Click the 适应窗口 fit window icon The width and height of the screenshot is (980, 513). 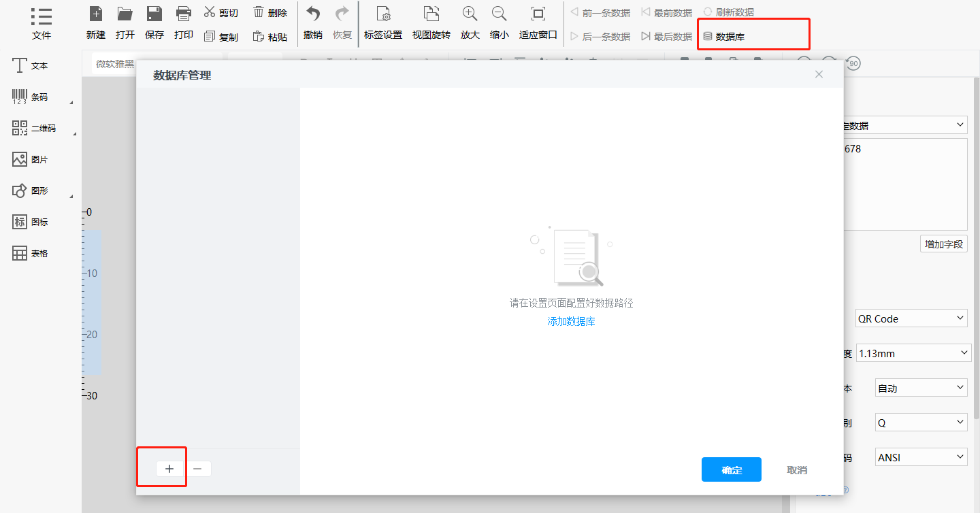tap(538, 14)
